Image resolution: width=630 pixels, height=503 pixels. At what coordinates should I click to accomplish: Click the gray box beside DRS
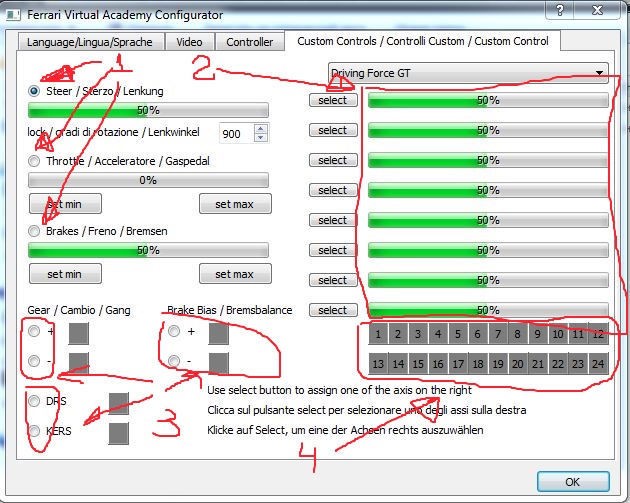(x=119, y=403)
